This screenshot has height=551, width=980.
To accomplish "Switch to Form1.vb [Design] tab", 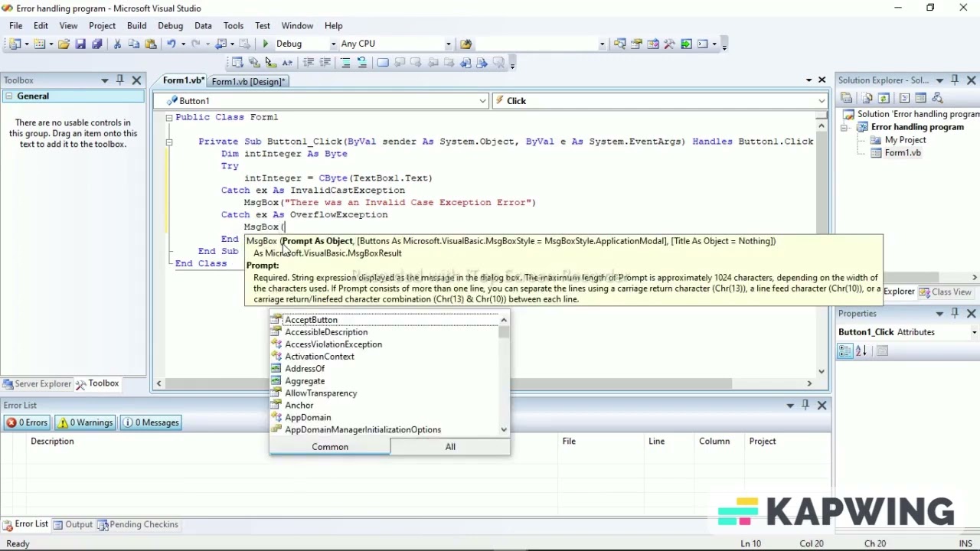I will click(x=248, y=81).
